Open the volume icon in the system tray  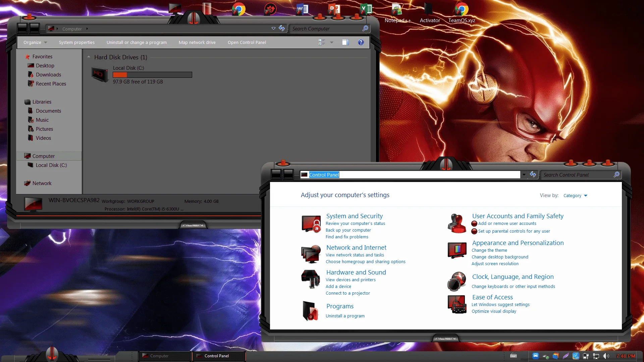606,356
